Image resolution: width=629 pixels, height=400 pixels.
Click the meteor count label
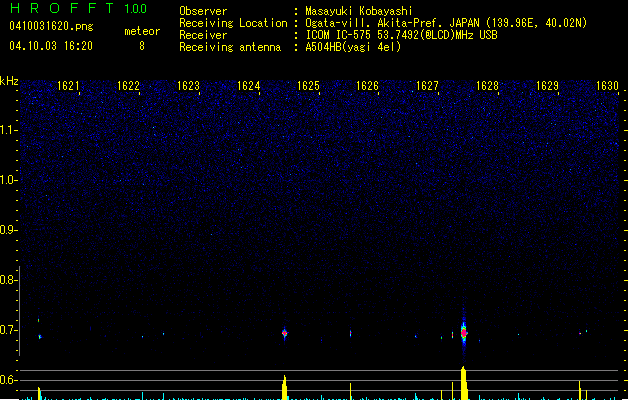coord(142,31)
